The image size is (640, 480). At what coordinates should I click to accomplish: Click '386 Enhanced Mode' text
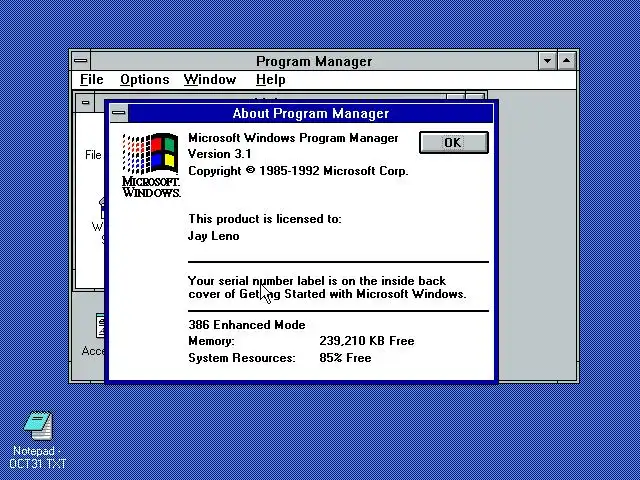click(247, 325)
